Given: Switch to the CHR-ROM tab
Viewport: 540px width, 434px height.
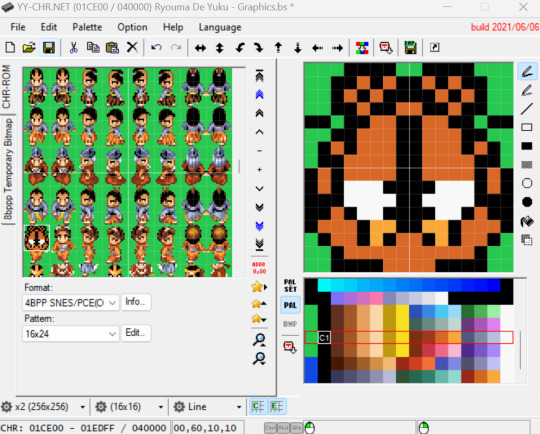Looking at the screenshot, I should [x=7, y=87].
